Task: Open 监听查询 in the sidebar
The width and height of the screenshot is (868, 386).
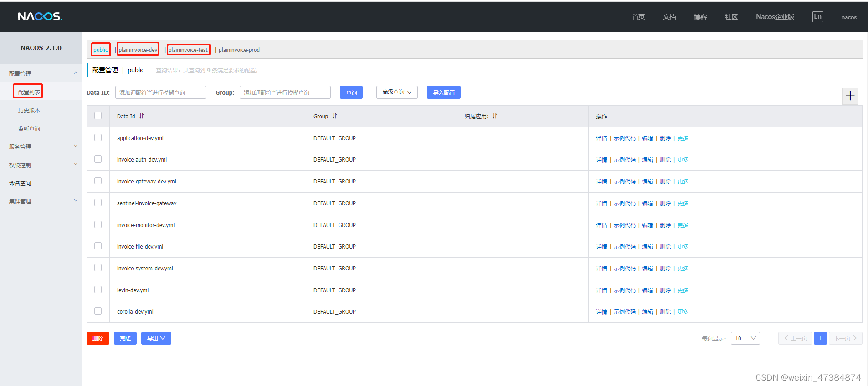Action: pos(29,128)
